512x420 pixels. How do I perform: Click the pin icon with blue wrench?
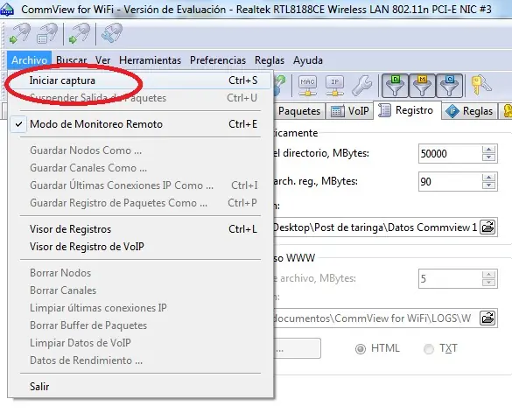click(x=112, y=33)
